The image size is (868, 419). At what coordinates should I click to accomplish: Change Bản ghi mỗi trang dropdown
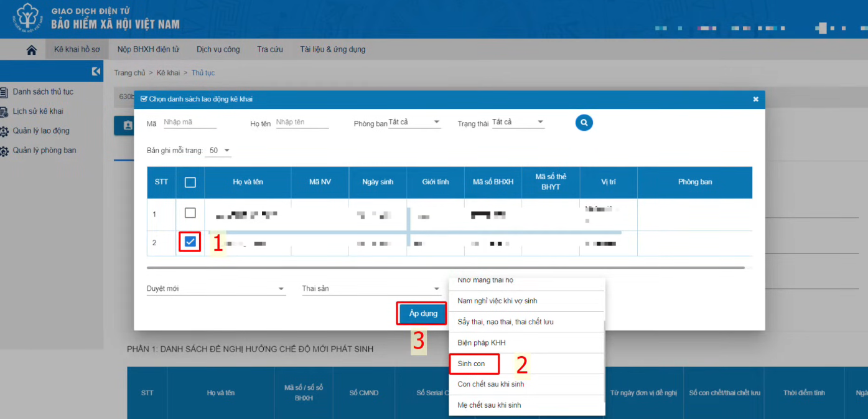[x=220, y=151]
